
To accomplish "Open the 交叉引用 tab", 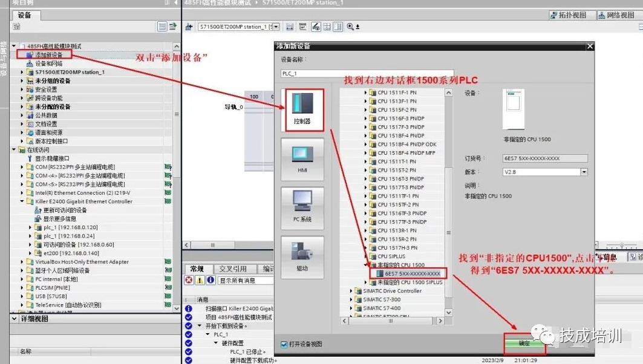I will (x=232, y=269).
